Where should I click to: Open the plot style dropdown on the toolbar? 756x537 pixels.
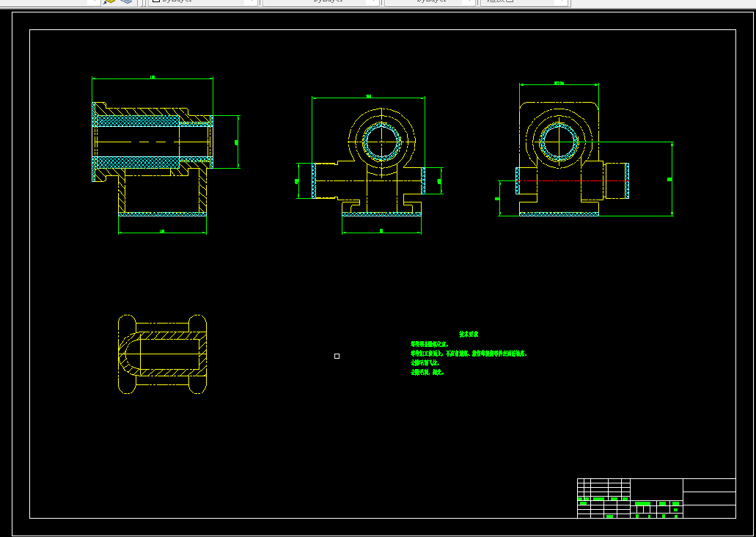pos(524,1)
